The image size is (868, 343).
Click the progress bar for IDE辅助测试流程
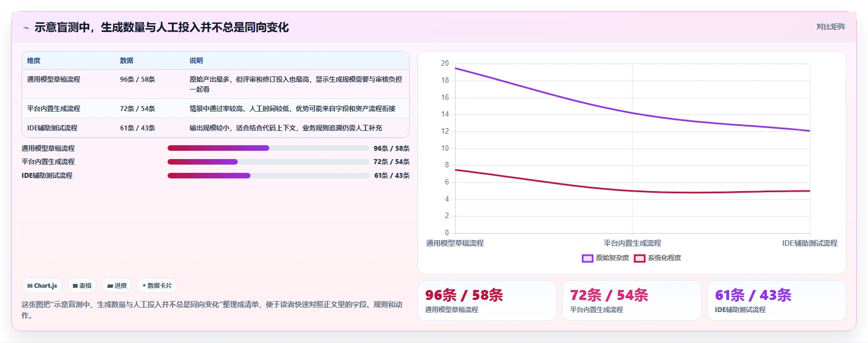tap(268, 176)
